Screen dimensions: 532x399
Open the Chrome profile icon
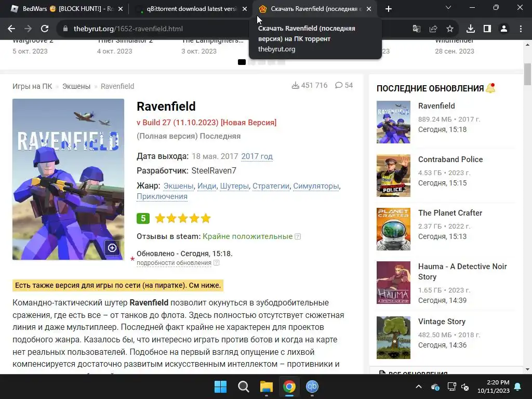click(x=504, y=29)
